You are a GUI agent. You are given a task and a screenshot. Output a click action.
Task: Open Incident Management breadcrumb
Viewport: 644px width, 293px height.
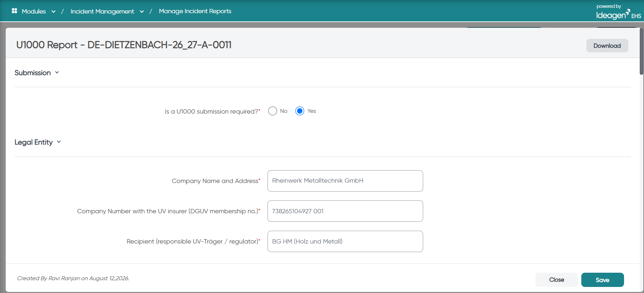point(102,11)
